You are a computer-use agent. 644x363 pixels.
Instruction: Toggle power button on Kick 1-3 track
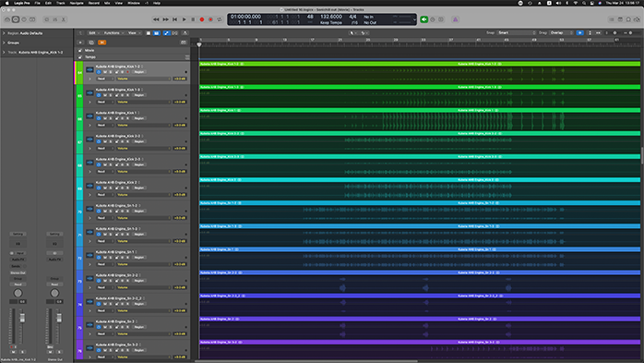99,95
